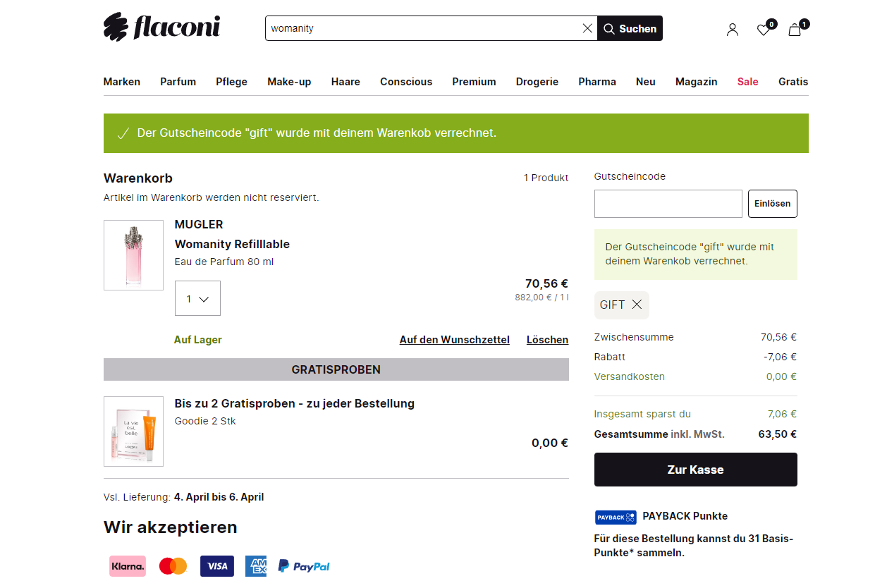875x588 pixels.
Task: Click the PayPal payment logo
Action: [304, 565]
